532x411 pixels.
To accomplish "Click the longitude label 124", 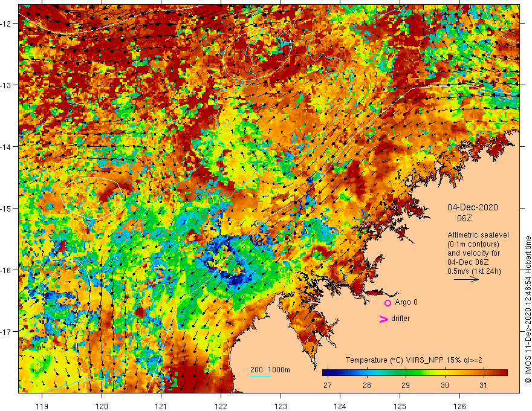I will tap(340, 406).
